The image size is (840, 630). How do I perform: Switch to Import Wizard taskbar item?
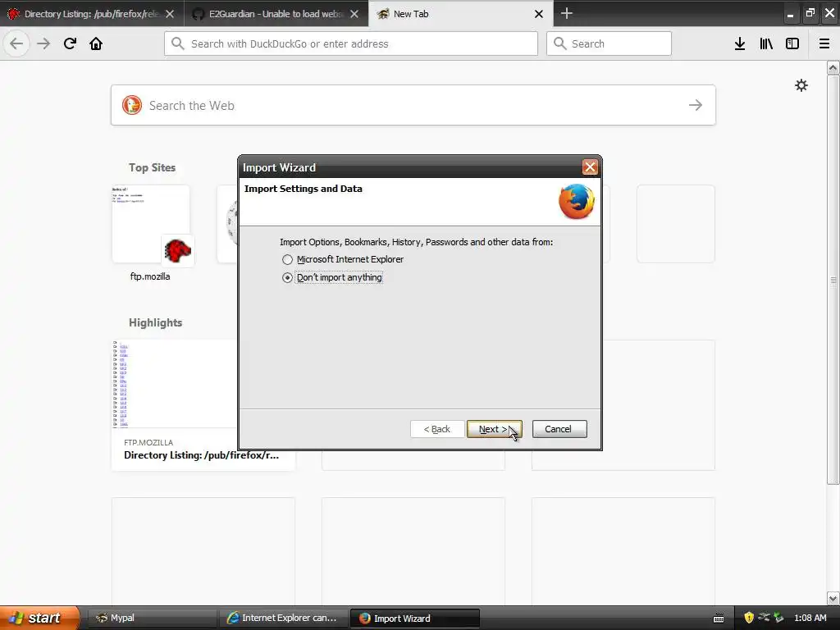(414, 619)
